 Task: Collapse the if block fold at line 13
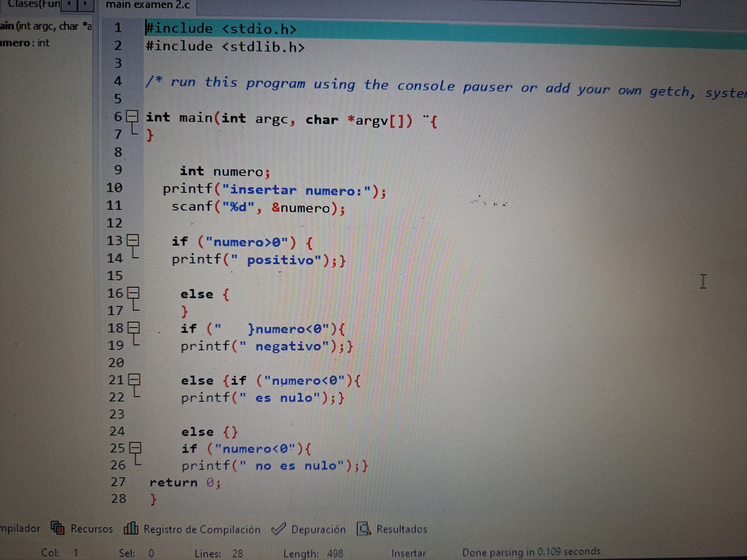click(133, 241)
